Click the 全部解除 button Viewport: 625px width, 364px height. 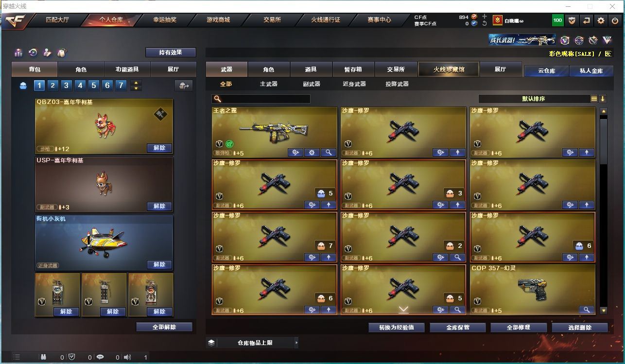click(164, 327)
